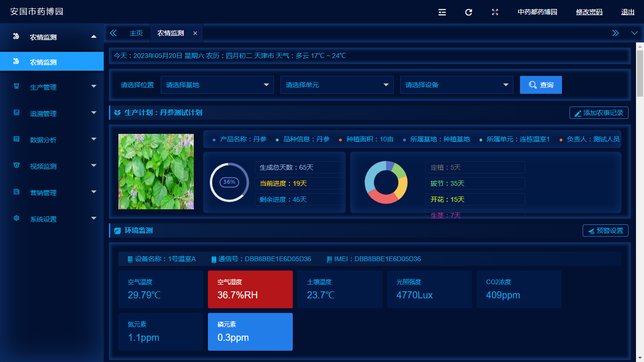This screenshot has height=362, width=644.
Task: Click the refresh icon in the top bar
Action: [468, 12]
